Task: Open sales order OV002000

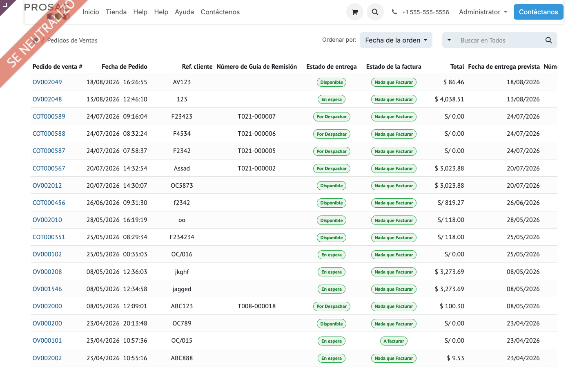Action: [47, 306]
